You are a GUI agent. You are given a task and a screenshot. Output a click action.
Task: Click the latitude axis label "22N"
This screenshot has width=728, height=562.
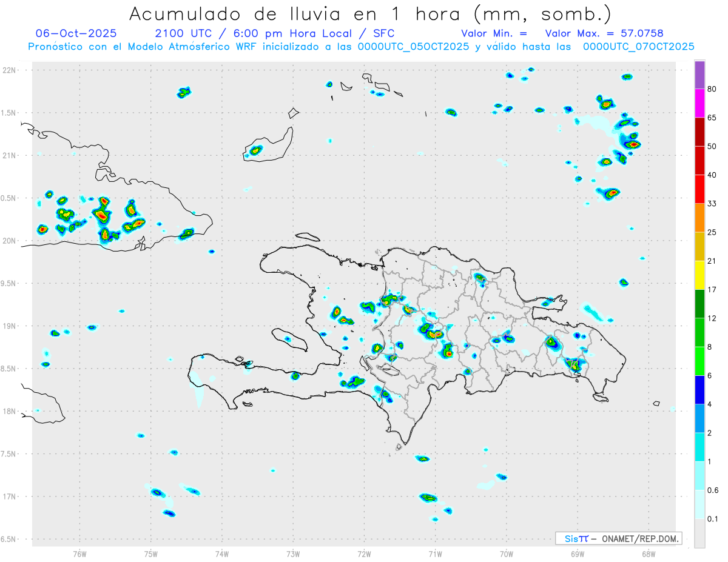coord(10,70)
